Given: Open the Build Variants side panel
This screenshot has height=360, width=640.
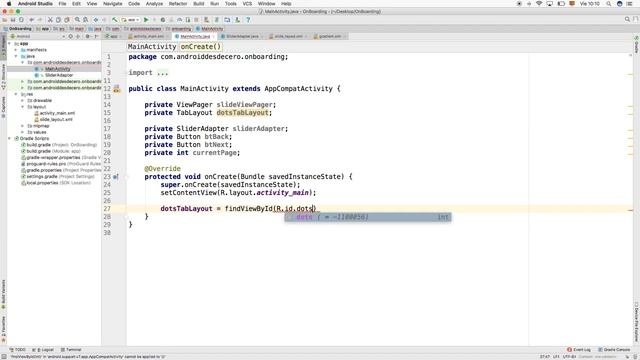Looking at the screenshot, I should coord(3,293).
